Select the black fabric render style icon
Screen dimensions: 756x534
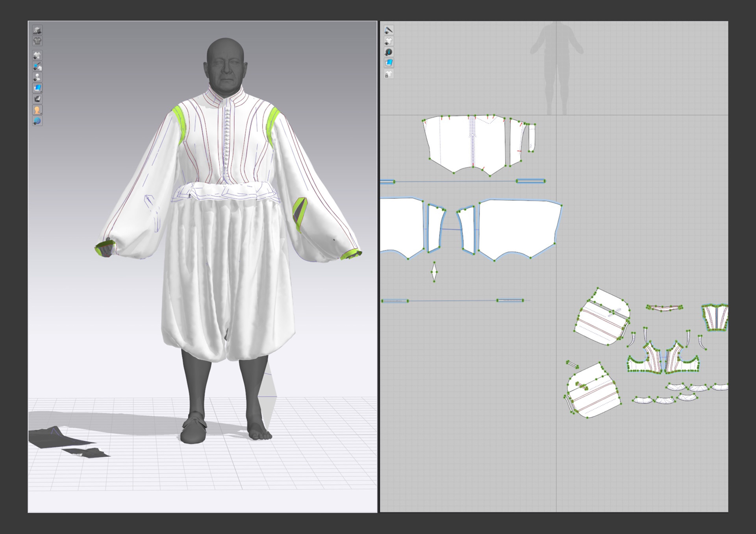click(37, 99)
